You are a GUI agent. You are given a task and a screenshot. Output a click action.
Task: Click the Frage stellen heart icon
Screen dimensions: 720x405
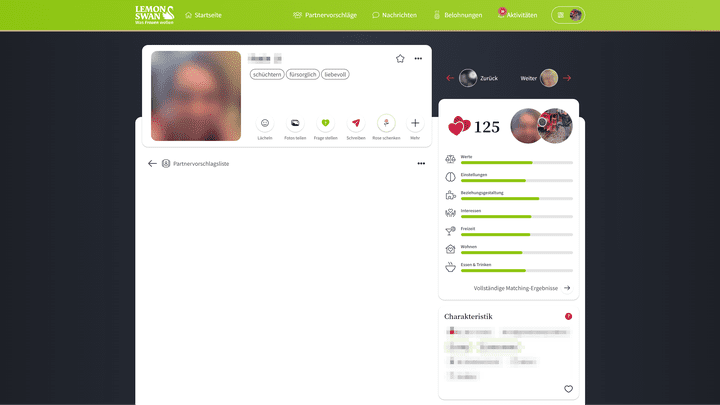[326, 123]
